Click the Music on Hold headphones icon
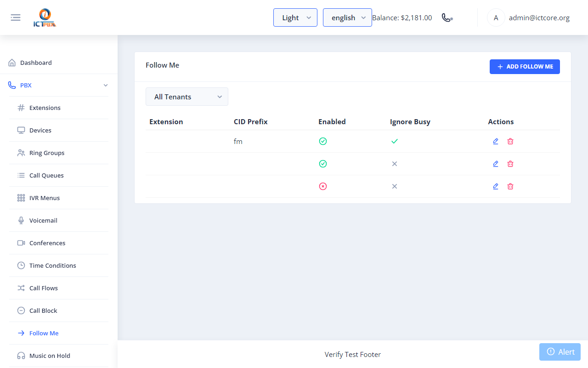Viewport: 588px width, 368px height. pyautogui.click(x=21, y=356)
